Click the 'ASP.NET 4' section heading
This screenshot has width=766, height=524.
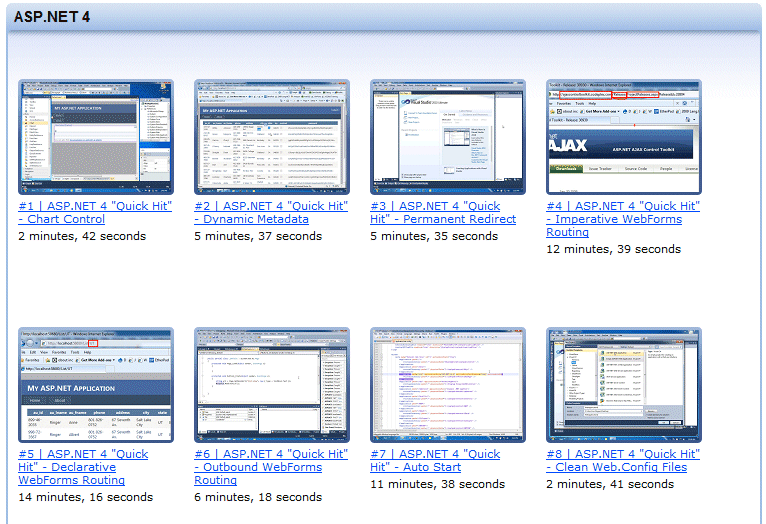[52, 17]
